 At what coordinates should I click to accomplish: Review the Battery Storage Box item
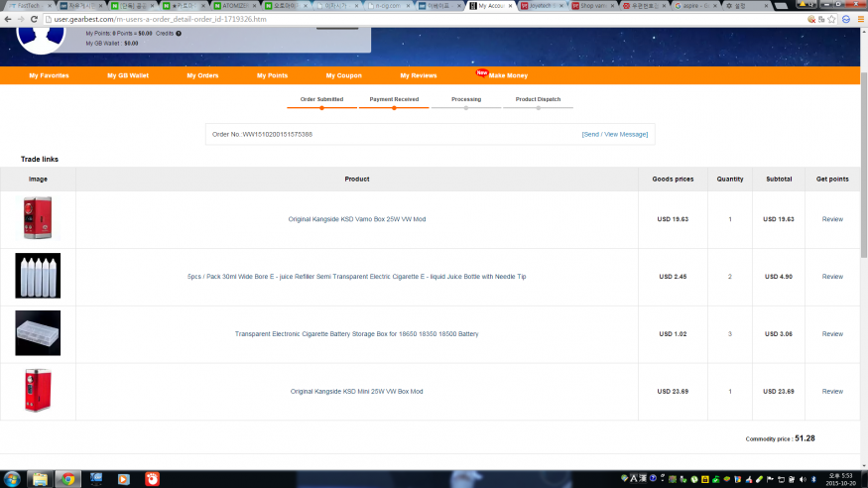pyautogui.click(x=832, y=334)
